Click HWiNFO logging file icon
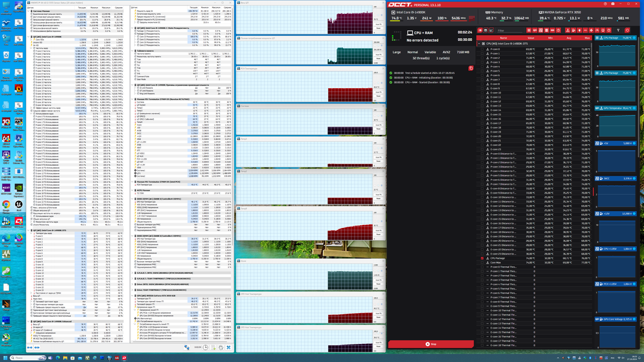The image size is (644, 362). pyautogui.click(x=214, y=348)
